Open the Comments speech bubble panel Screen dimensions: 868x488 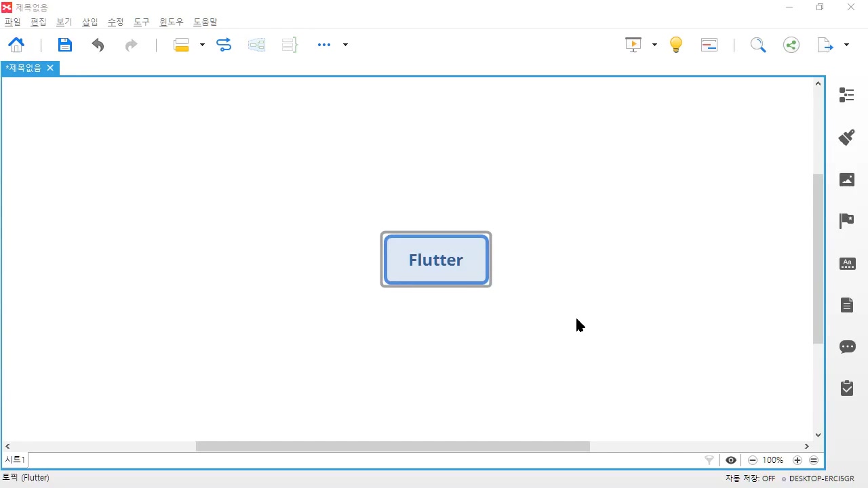click(847, 347)
